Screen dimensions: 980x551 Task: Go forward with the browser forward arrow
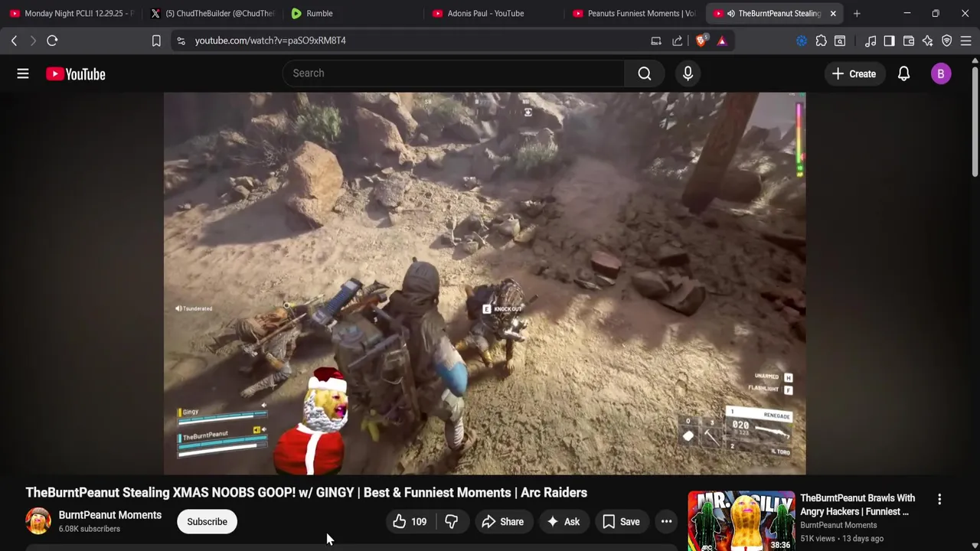(x=32, y=41)
